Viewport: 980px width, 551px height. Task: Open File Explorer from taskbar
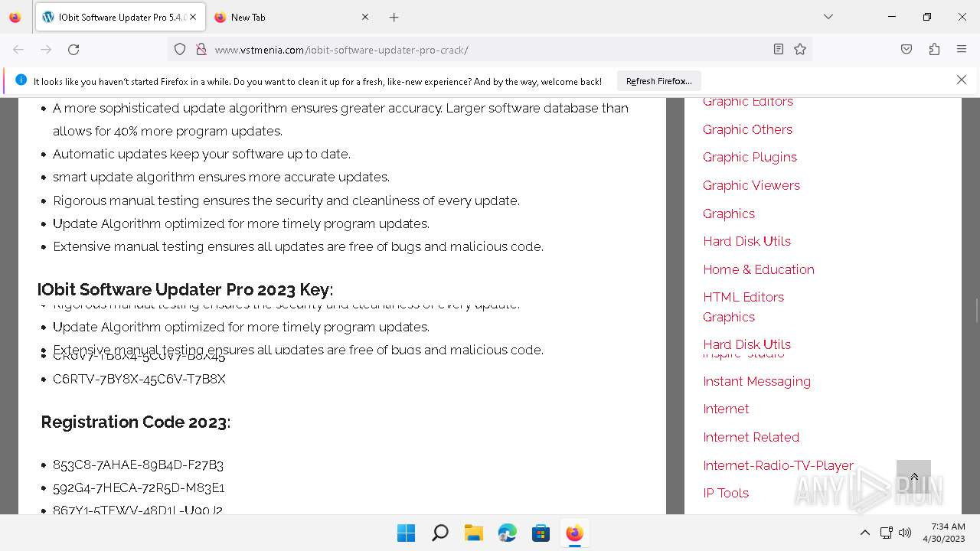[x=473, y=533]
